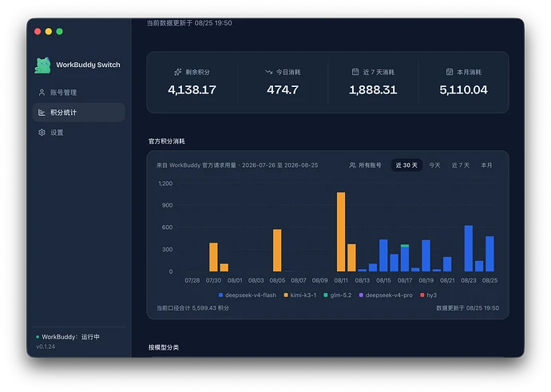
Task: Toggle deepseek-v4-pro legend entry
Action: click(386, 295)
